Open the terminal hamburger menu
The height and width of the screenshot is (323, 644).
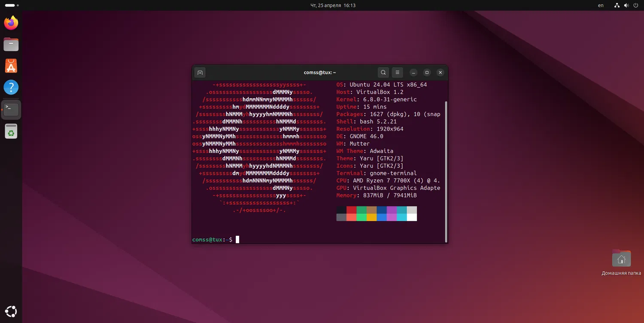click(398, 73)
